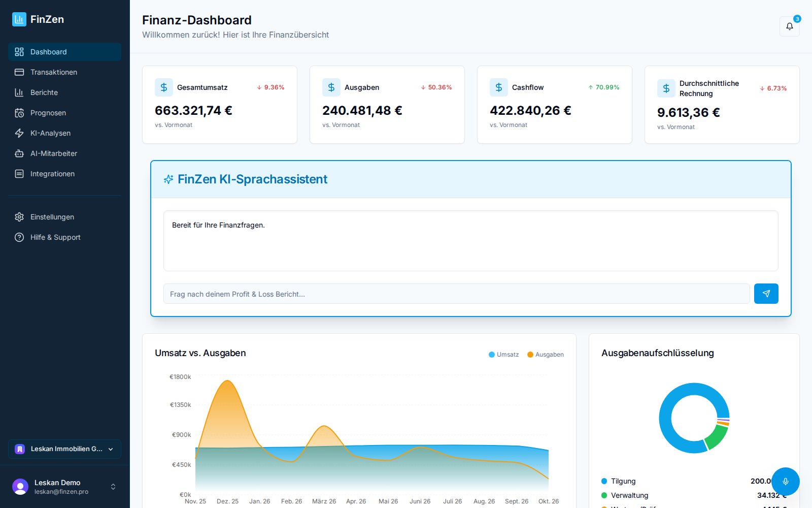Click the Leskan Demo avatar

[20, 487]
